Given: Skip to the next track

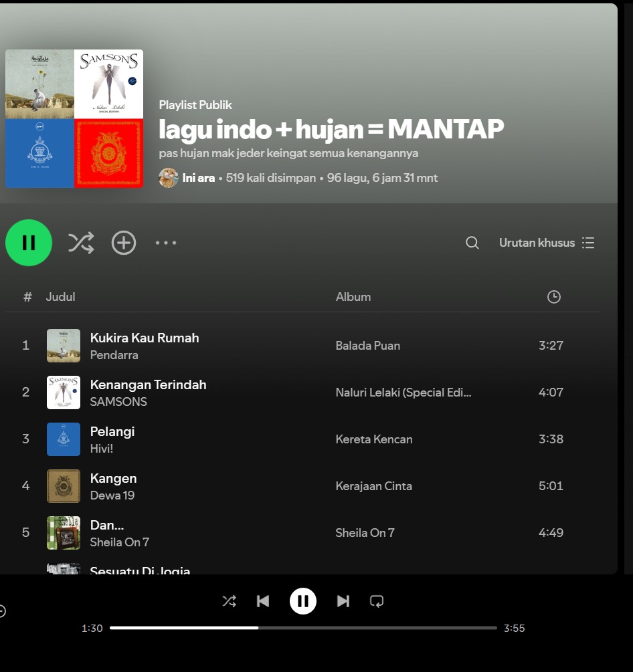Looking at the screenshot, I should tap(343, 601).
